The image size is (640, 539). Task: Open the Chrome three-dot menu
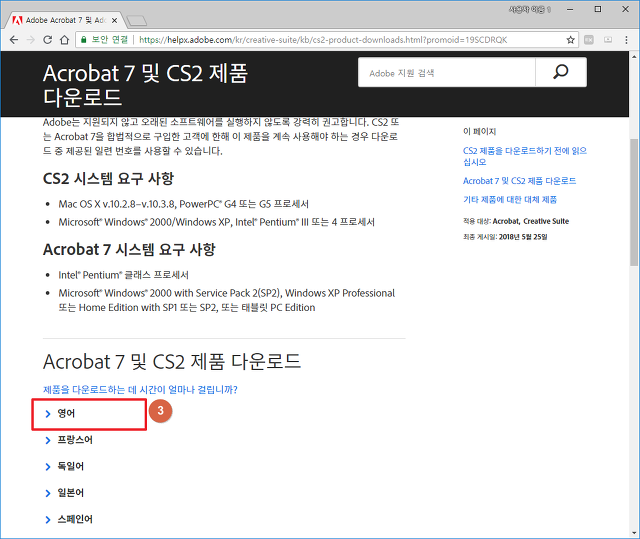626,40
